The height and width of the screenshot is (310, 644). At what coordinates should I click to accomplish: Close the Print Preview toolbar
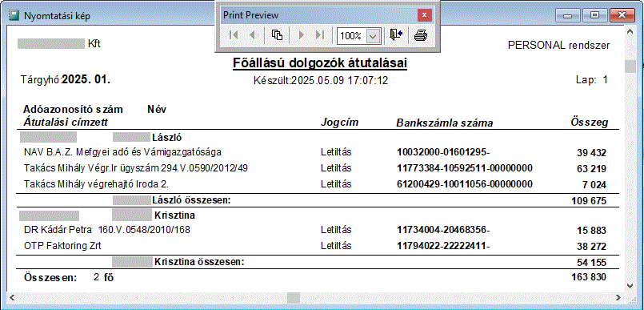425,16
